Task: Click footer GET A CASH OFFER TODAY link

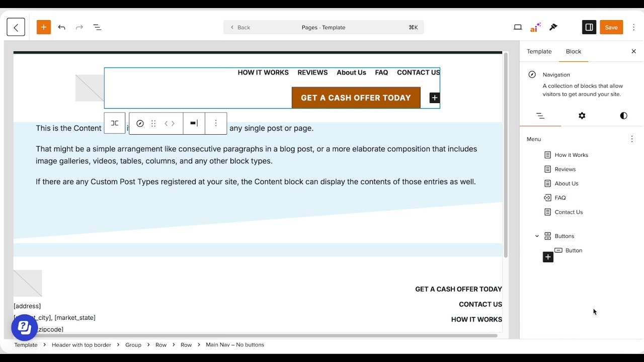Action: [458, 289]
